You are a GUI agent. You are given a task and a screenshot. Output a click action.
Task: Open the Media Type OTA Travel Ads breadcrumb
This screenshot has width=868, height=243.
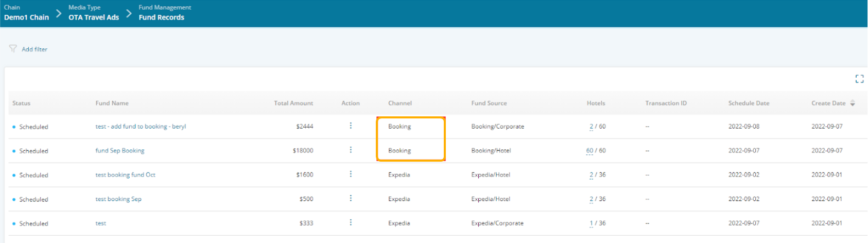point(94,13)
